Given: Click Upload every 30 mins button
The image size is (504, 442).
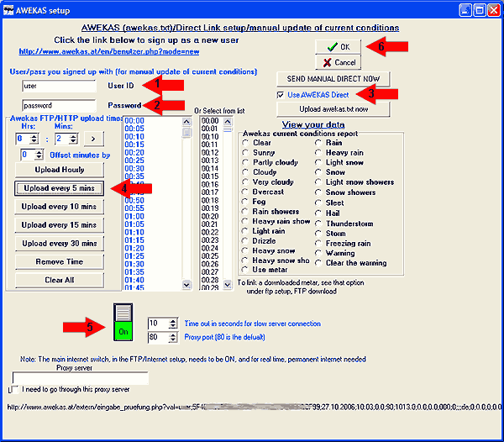Looking at the screenshot, I should [60, 244].
